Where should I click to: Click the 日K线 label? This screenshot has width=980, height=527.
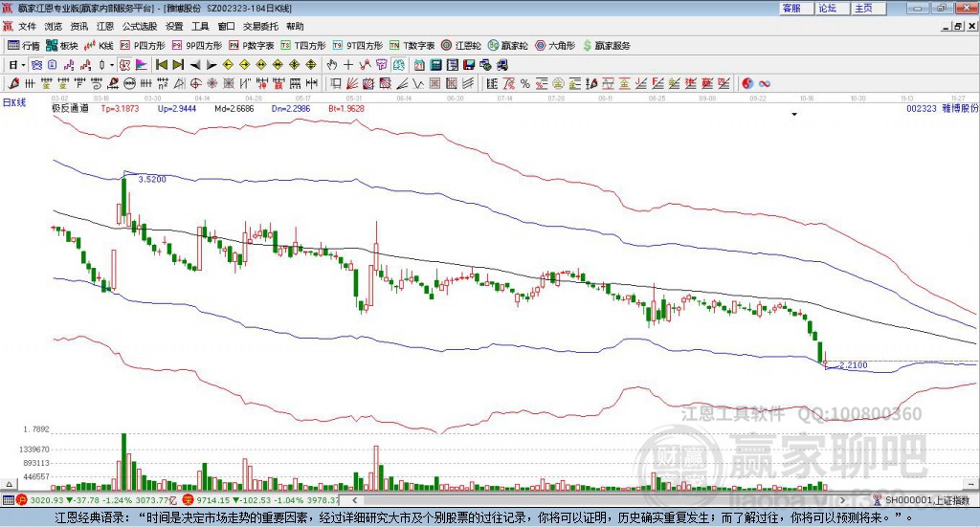(x=14, y=102)
